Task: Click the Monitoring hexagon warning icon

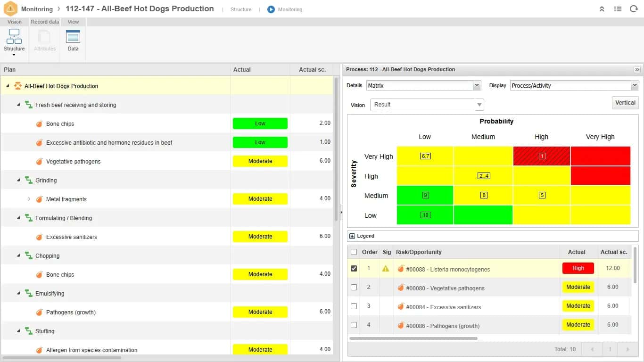Action: pos(10,9)
